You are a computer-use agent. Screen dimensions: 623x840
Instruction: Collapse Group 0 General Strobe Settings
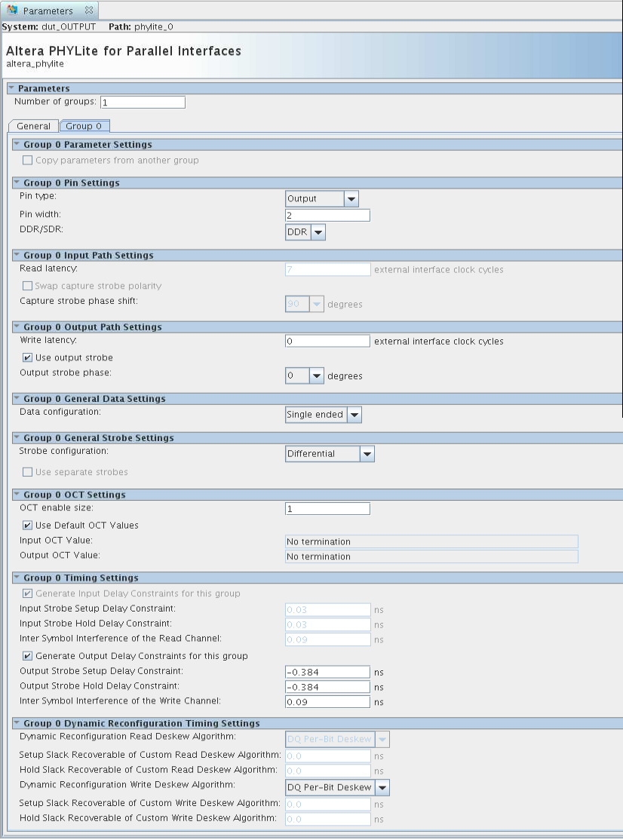coord(17,437)
